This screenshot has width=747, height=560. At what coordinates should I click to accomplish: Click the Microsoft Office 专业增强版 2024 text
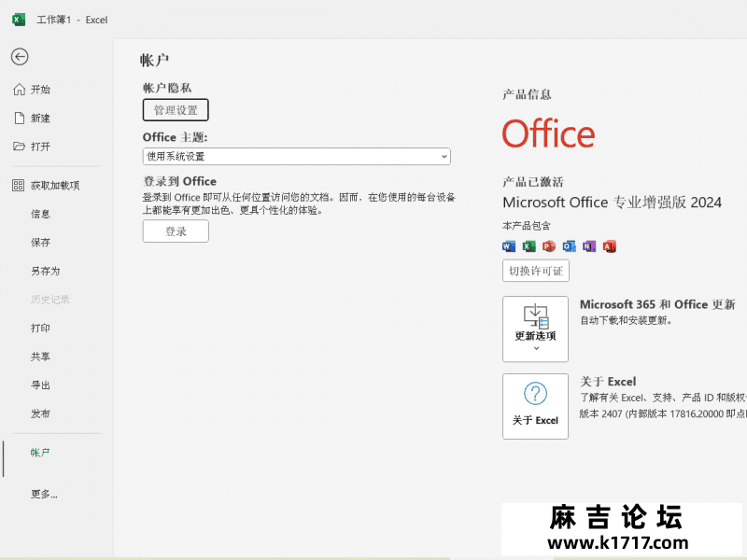(613, 203)
